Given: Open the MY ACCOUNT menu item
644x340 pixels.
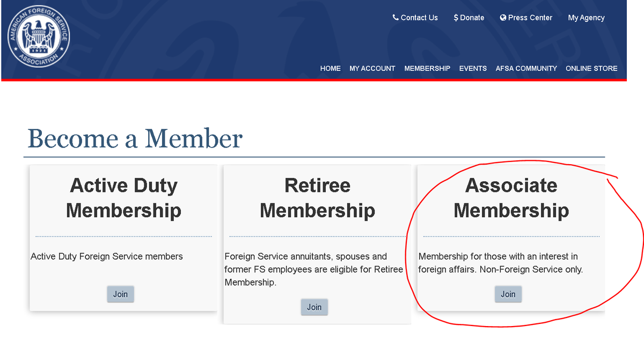Looking at the screenshot, I should coord(372,68).
